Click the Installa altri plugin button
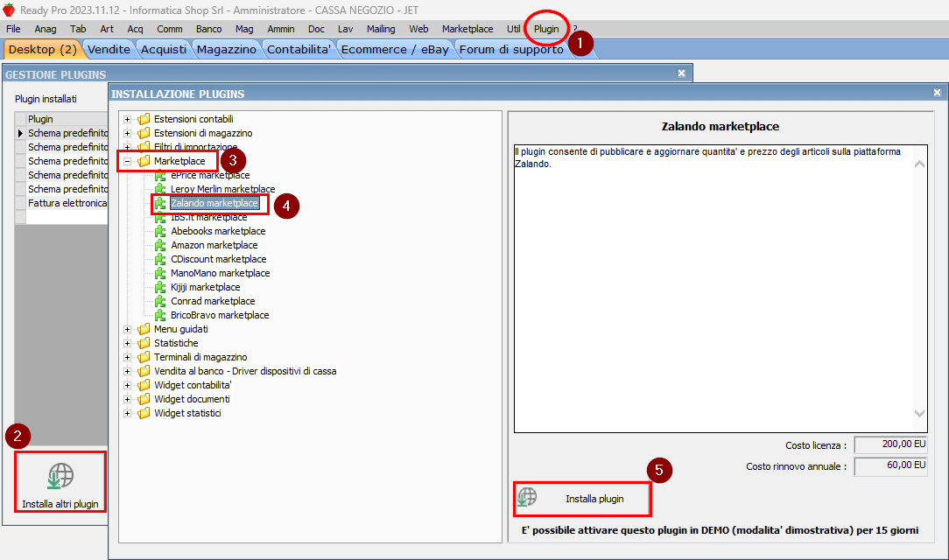Screen dimensions: 949x560 (x=60, y=482)
